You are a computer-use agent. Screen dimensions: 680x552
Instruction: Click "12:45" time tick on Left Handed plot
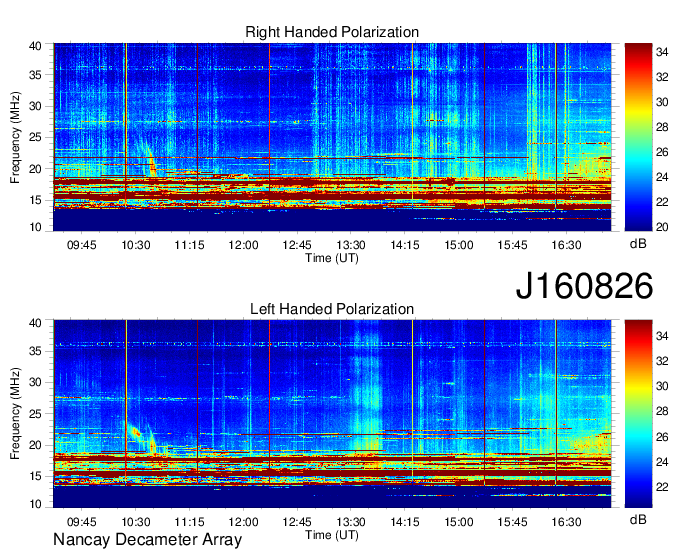click(x=297, y=522)
